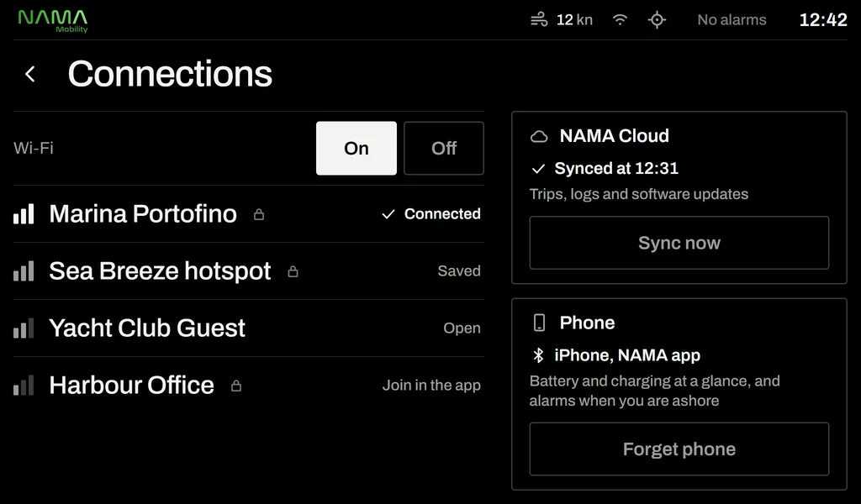Tap the 12:42 clock
The height and width of the screenshot is (504, 861).
[822, 20]
